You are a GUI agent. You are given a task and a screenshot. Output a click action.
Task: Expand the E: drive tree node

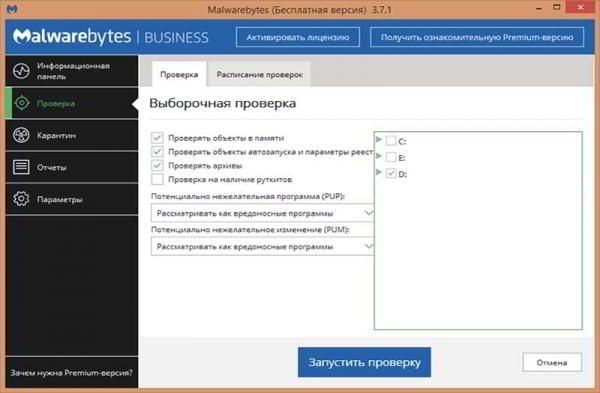[379, 156]
